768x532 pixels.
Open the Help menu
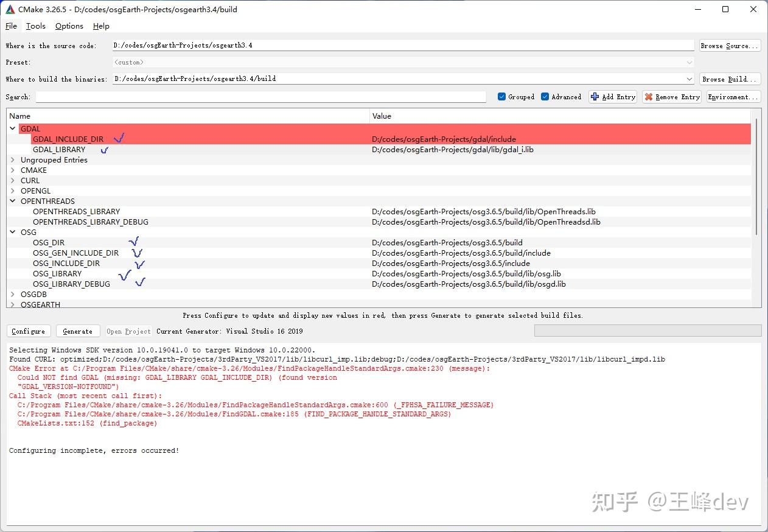click(101, 26)
